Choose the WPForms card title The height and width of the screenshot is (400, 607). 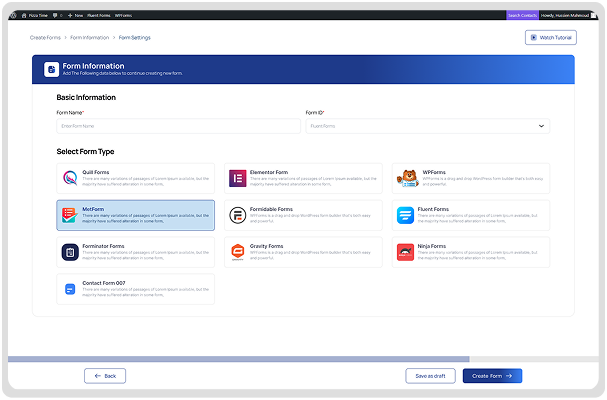tap(434, 172)
